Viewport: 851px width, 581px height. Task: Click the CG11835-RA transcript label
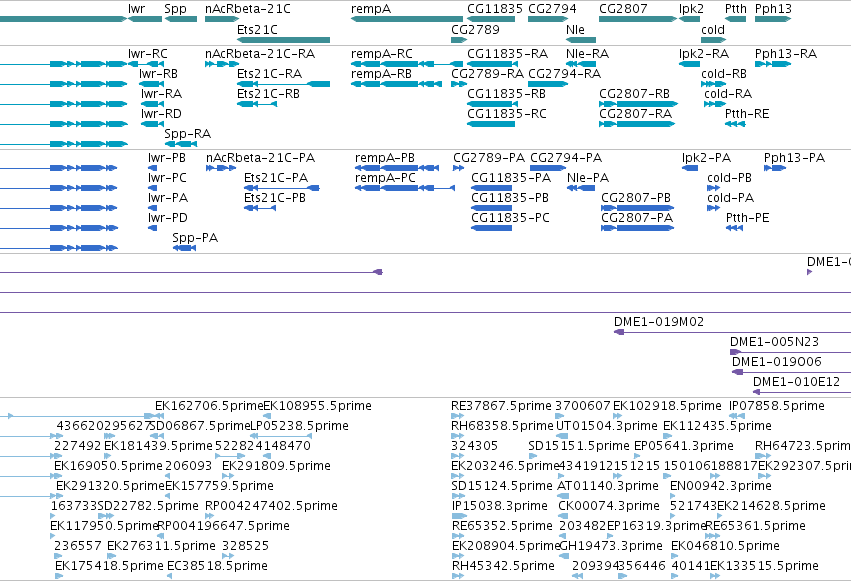[x=507, y=54]
